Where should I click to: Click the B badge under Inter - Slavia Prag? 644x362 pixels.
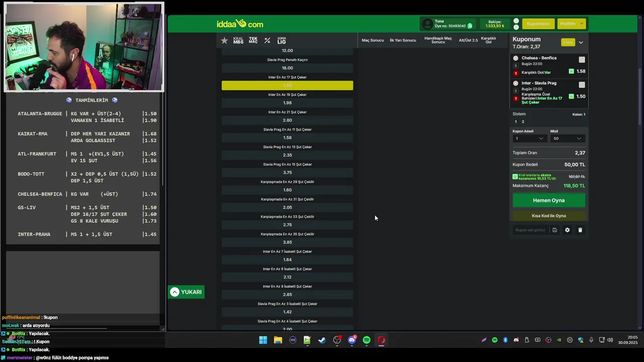[515, 91]
